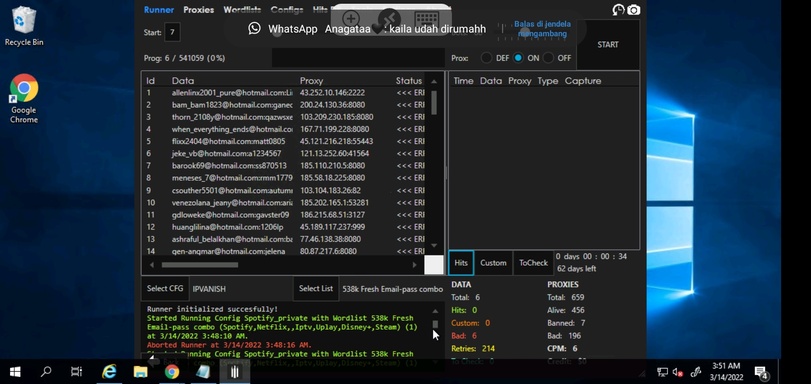The width and height of the screenshot is (811, 384).
Task: Open File Explorer from the taskbar
Action: pos(140,372)
